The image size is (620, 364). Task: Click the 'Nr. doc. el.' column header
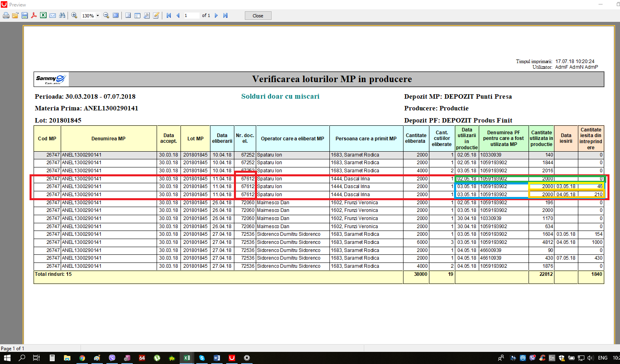245,138
